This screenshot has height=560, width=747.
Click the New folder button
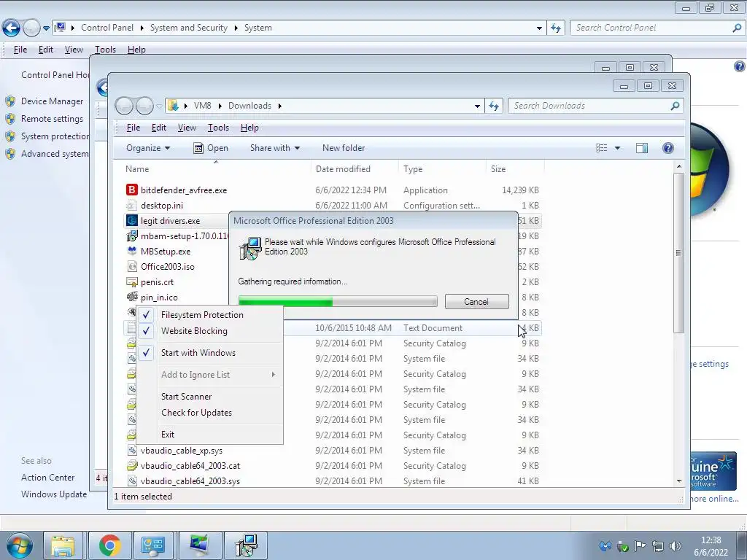pyautogui.click(x=344, y=148)
